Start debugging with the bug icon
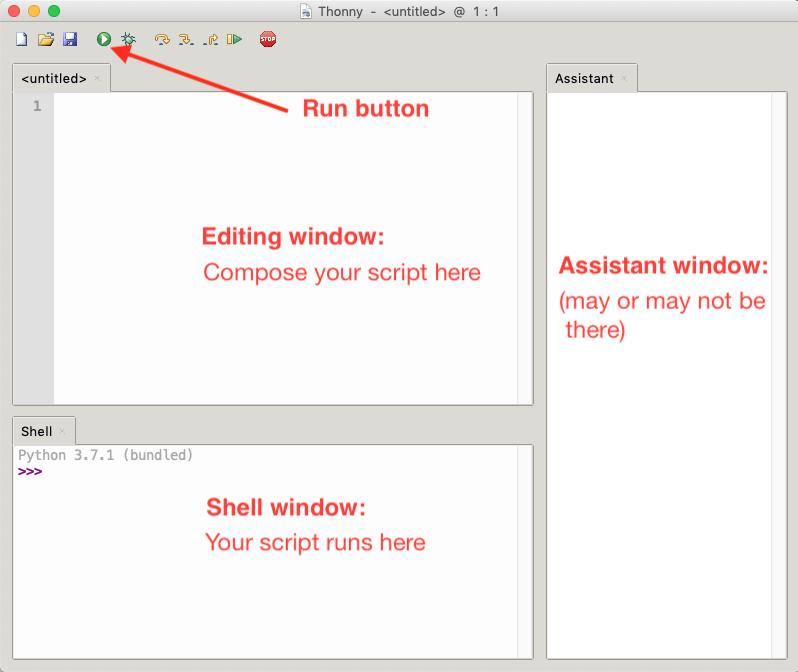 pos(128,39)
